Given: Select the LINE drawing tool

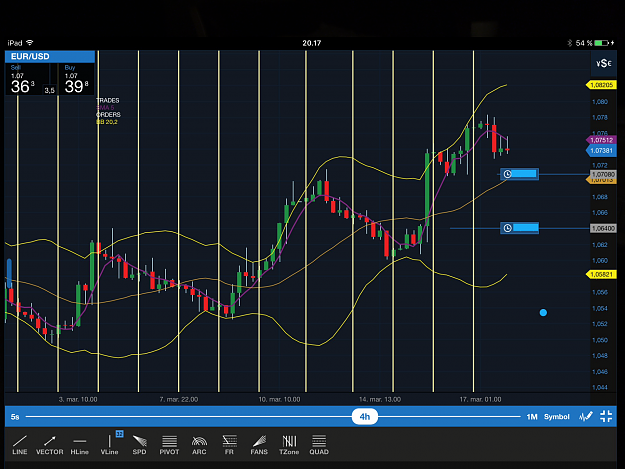Looking at the screenshot, I should pos(20,445).
